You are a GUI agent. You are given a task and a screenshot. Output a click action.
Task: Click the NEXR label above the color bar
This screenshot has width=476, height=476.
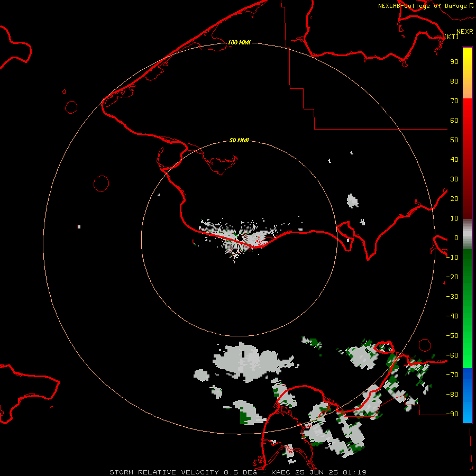tap(465, 32)
